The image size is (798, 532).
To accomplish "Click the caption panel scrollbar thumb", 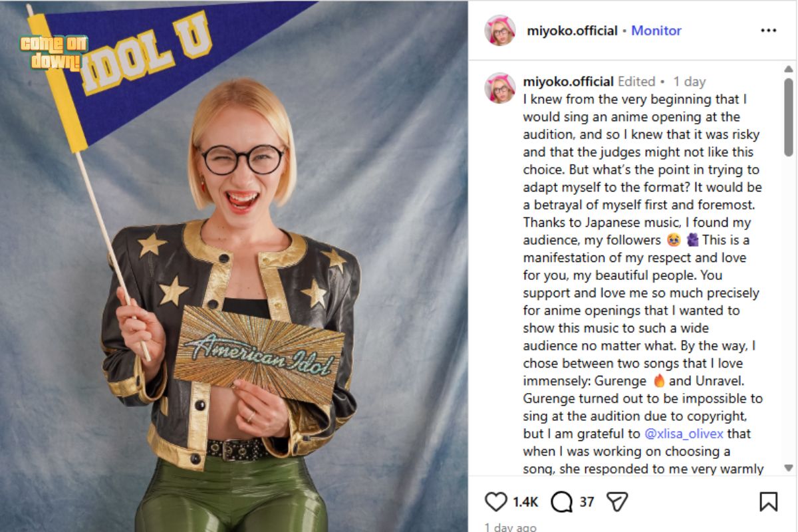I will tap(789, 117).
